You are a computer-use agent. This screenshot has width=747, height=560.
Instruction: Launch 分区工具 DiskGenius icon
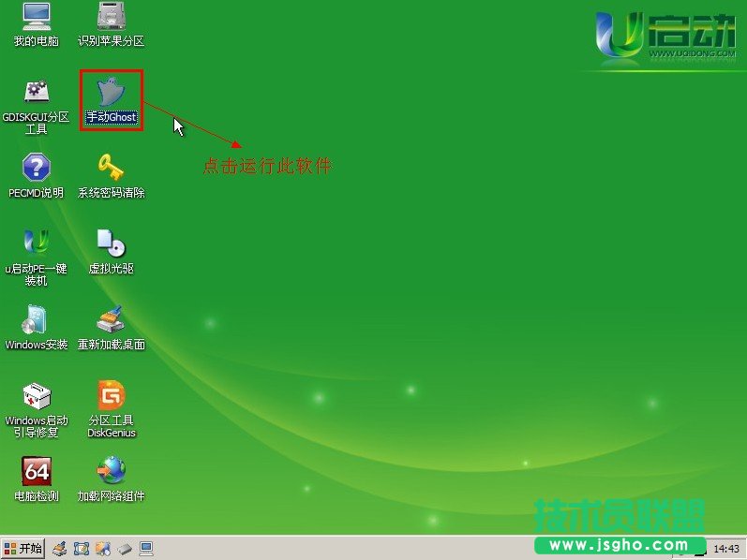[x=112, y=396]
